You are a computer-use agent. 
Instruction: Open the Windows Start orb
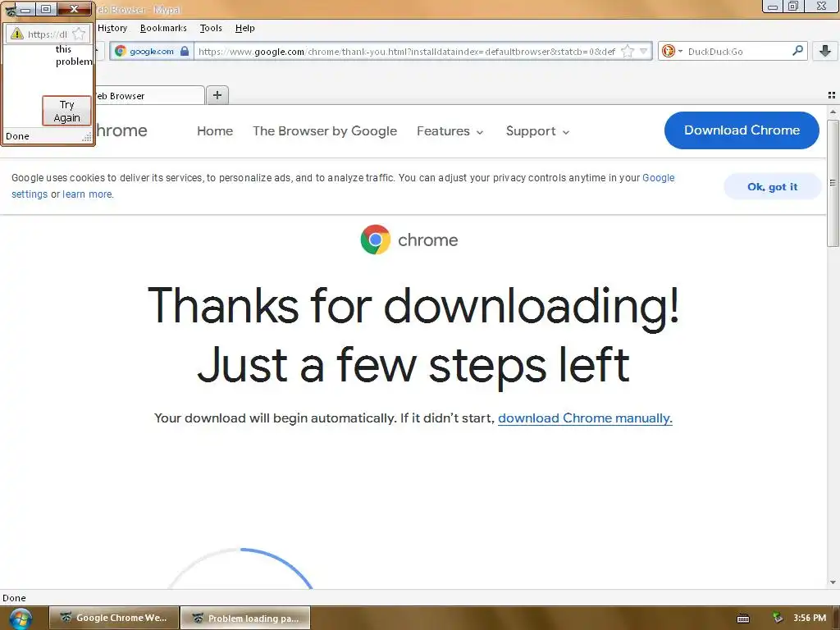(x=21, y=619)
